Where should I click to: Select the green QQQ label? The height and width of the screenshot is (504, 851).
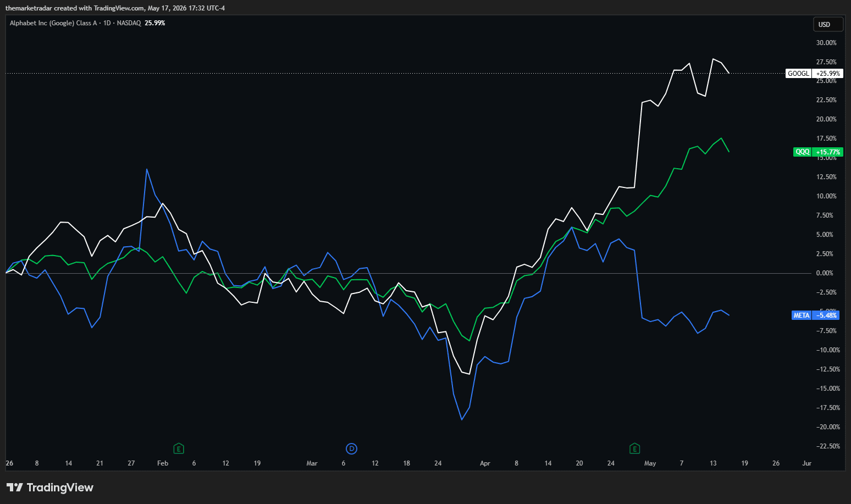[803, 152]
